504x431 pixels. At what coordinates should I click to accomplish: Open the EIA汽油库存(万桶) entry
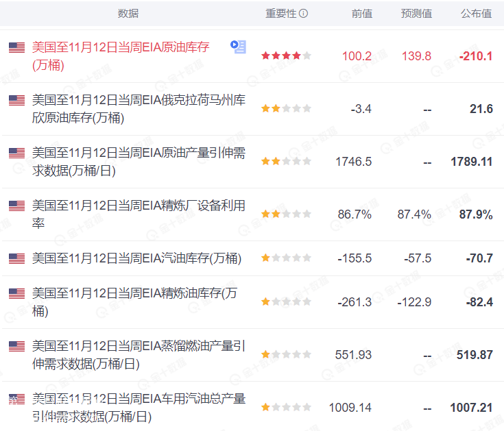coord(136,258)
